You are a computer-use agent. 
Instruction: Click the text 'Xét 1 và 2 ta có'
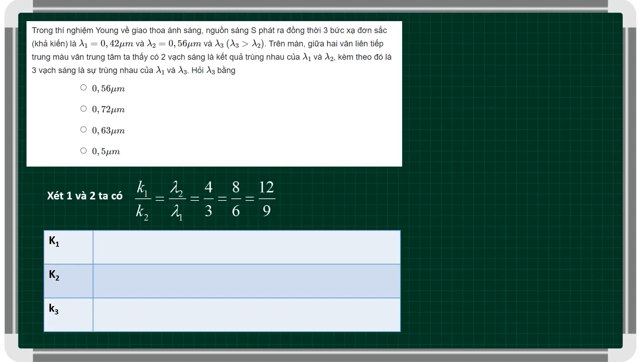[x=85, y=196]
